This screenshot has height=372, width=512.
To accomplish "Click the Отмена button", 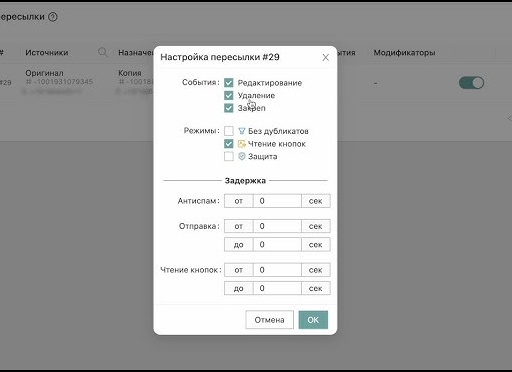I will point(269,320).
